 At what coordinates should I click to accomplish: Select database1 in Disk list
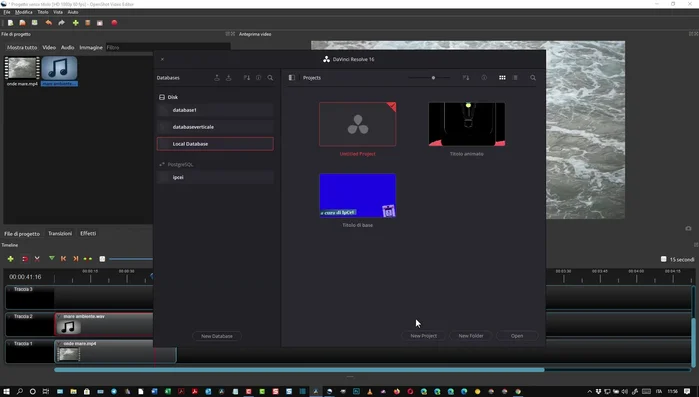pos(215,110)
